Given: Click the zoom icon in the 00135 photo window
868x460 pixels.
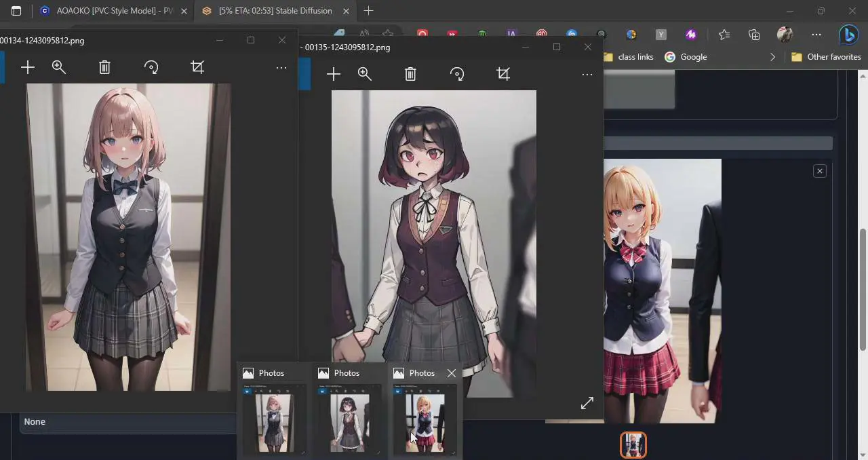Looking at the screenshot, I should click(365, 74).
